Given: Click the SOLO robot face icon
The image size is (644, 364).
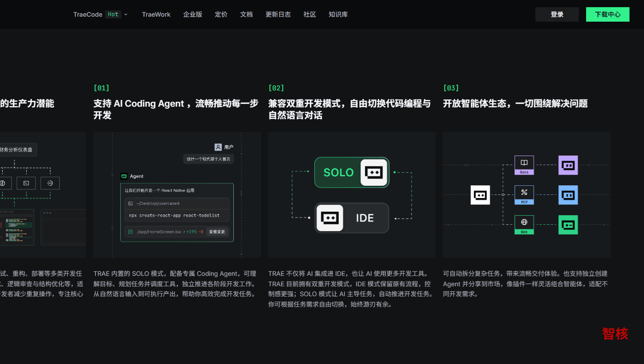Looking at the screenshot, I should tap(374, 173).
